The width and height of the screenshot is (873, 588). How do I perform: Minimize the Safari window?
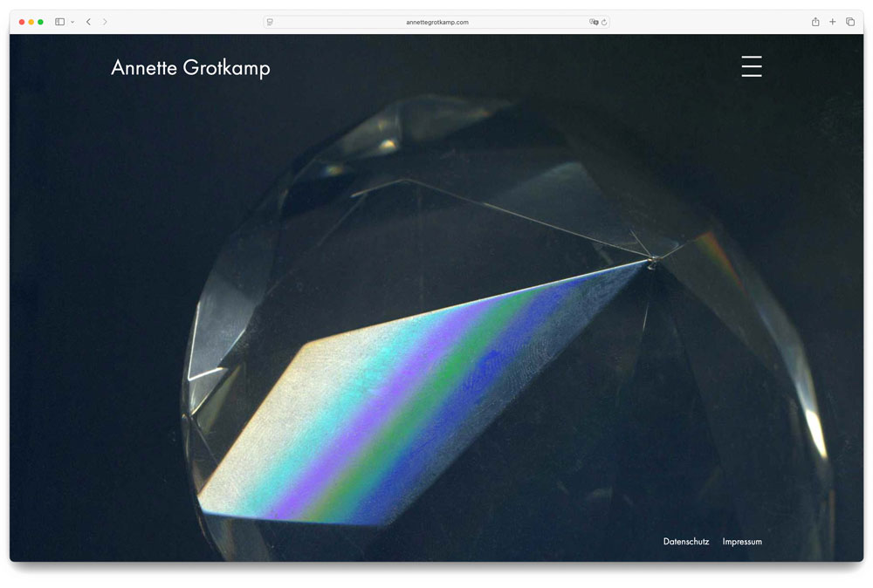coord(31,22)
